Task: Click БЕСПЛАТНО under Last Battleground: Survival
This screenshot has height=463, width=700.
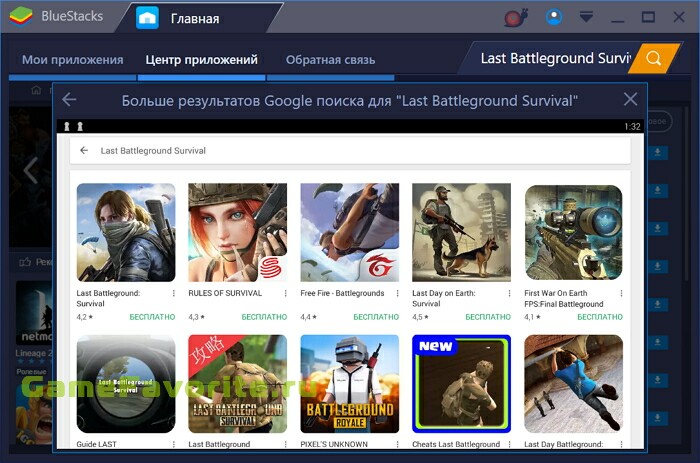Action: click(152, 317)
